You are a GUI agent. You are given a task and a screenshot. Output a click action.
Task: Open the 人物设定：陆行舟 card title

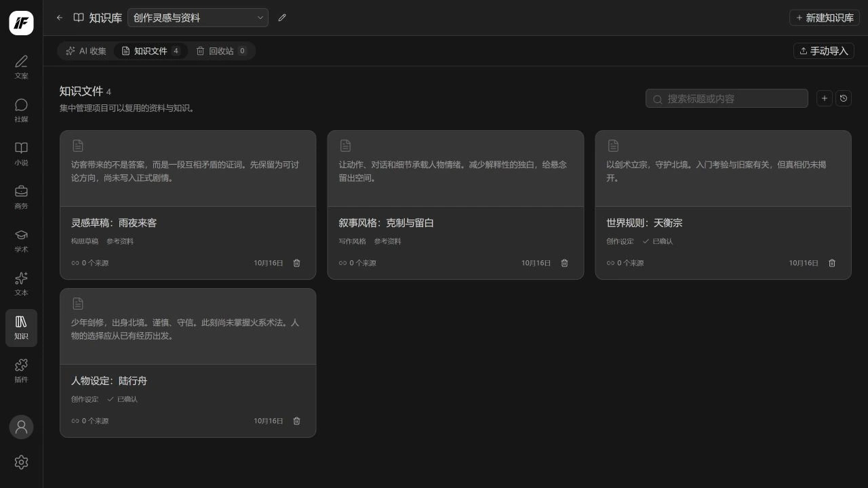point(109,381)
